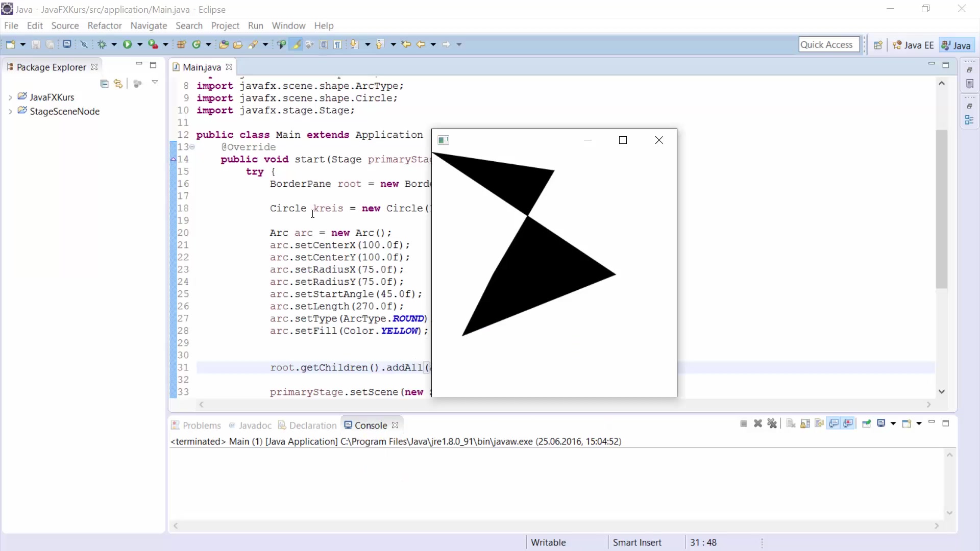
Task: Click the editor vertical scrollbar thumb
Action: [x=942, y=209]
